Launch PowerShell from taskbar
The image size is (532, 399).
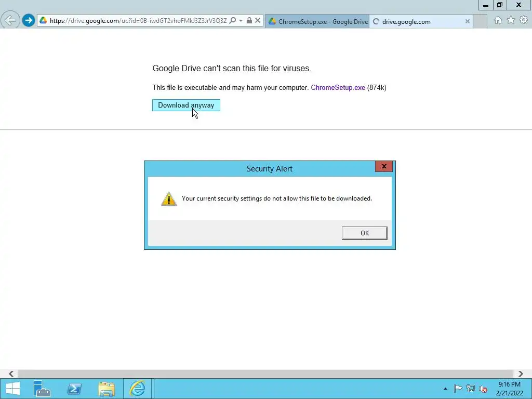click(x=74, y=389)
